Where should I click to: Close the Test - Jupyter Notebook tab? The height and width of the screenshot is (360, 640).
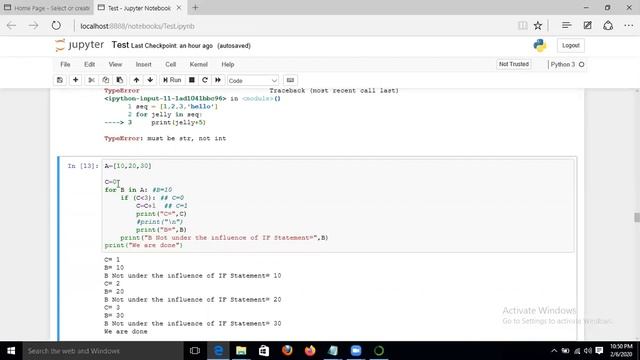[179, 8]
